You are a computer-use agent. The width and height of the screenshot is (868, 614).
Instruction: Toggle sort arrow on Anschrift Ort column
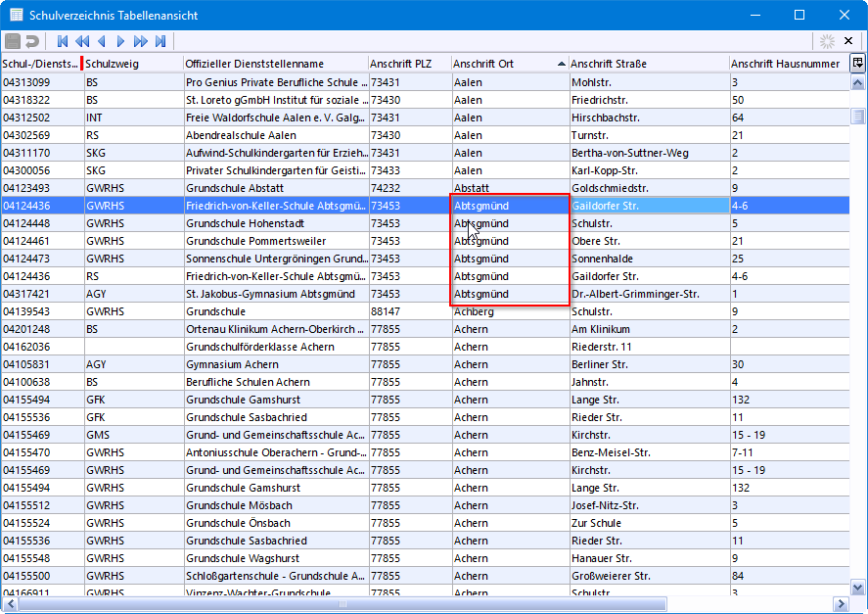(x=561, y=64)
